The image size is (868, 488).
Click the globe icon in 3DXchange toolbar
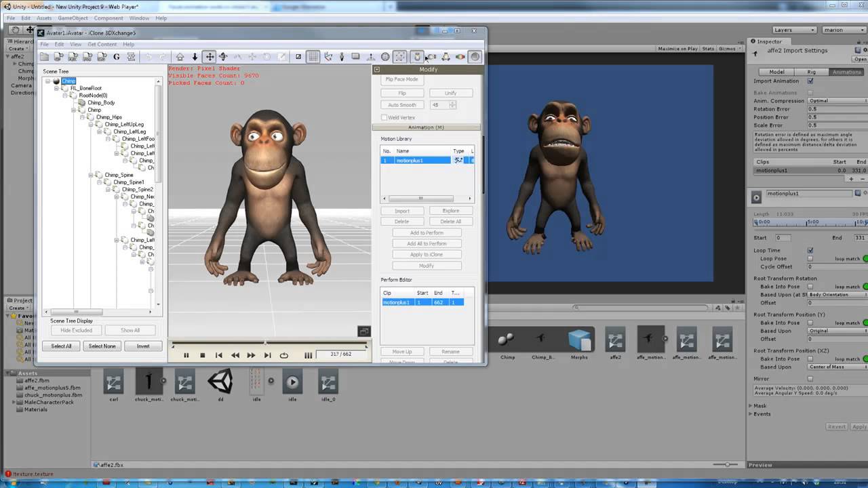(385, 57)
